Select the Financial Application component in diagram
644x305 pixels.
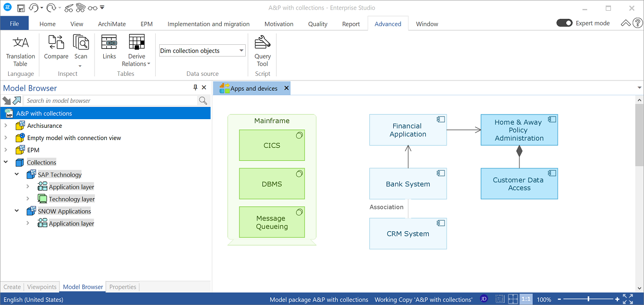pyautogui.click(x=408, y=130)
